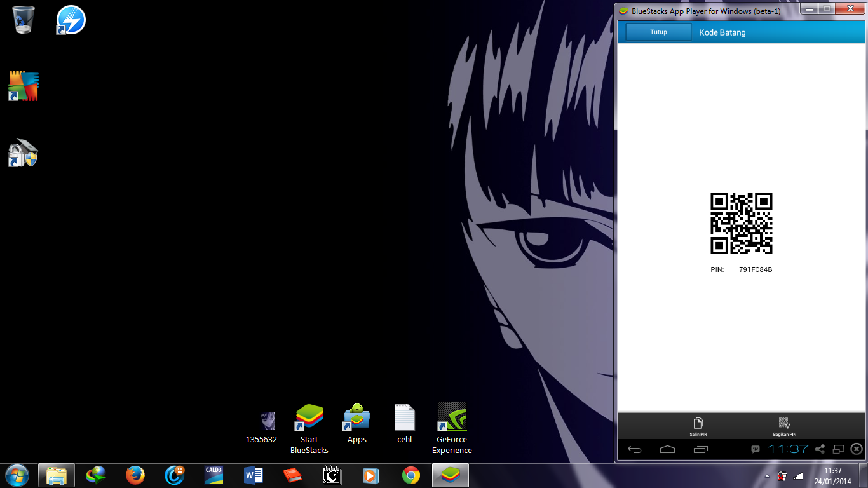
Task: Click the QR barcode image
Action: [x=741, y=224]
